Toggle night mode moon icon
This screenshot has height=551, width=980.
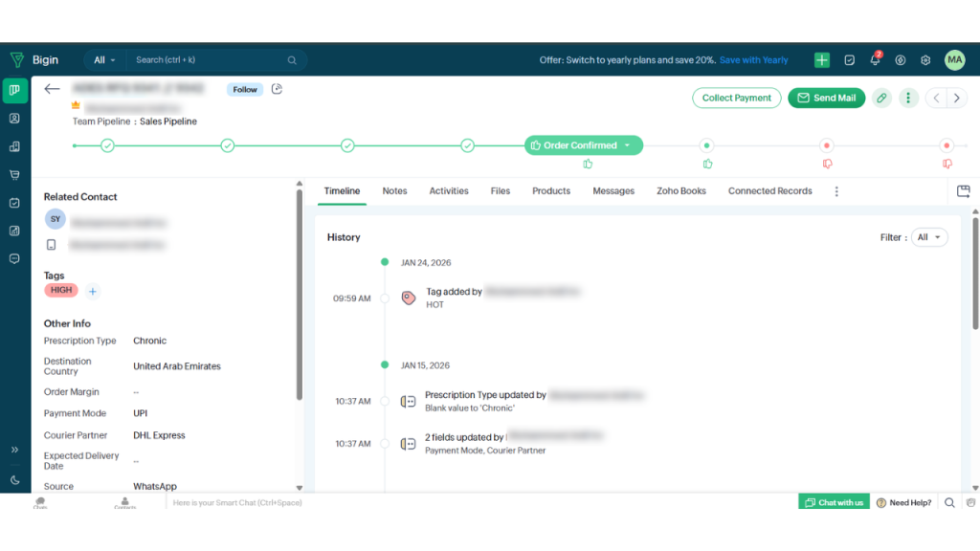(x=14, y=480)
